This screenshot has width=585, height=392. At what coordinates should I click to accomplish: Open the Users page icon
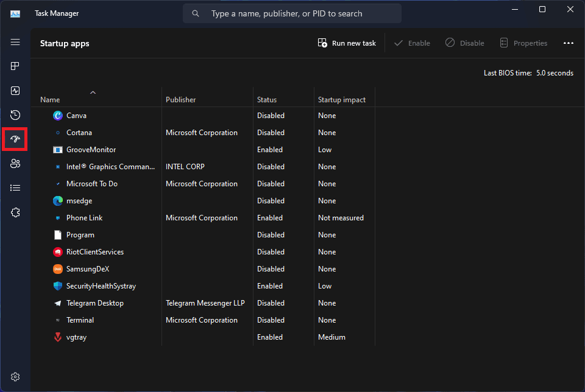point(15,164)
